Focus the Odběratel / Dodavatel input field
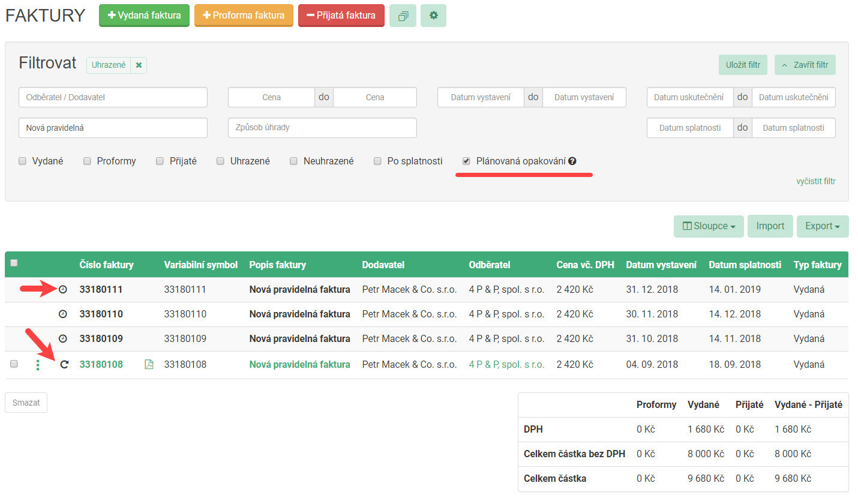 coord(113,97)
